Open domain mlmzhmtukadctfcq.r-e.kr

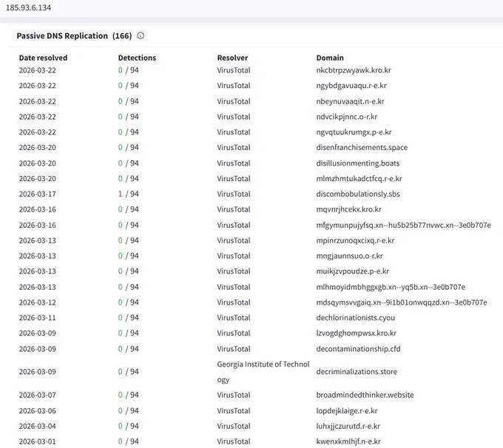tap(359, 179)
